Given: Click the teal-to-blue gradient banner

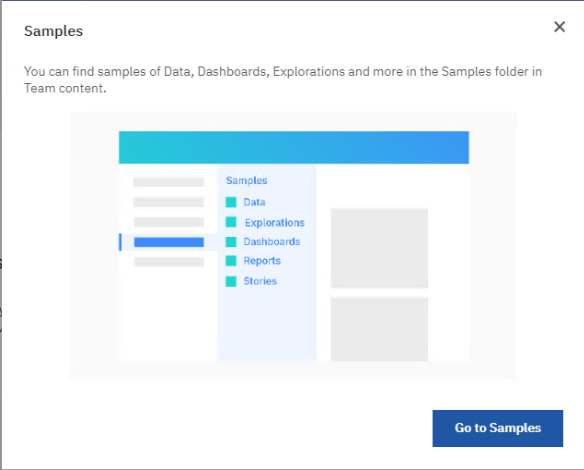Looking at the screenshot, I should point(294,147).
